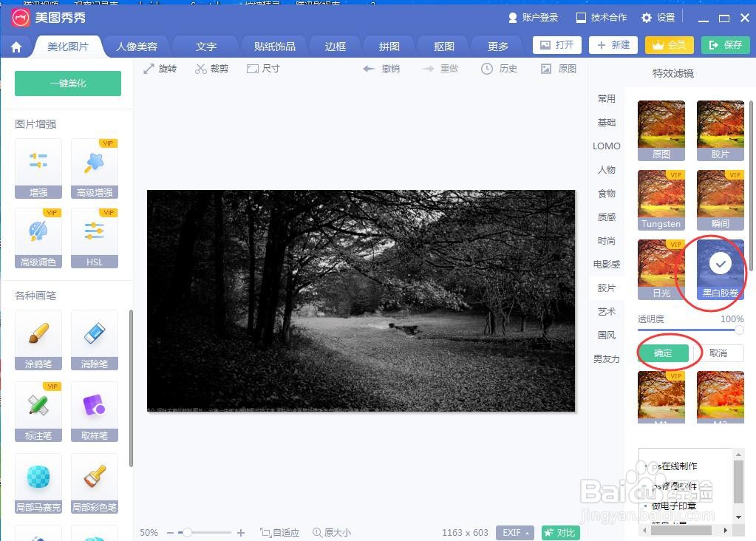Screen dimensions: 756x541
Task: Click the 确定 confirm button
Action: (664, 353)
